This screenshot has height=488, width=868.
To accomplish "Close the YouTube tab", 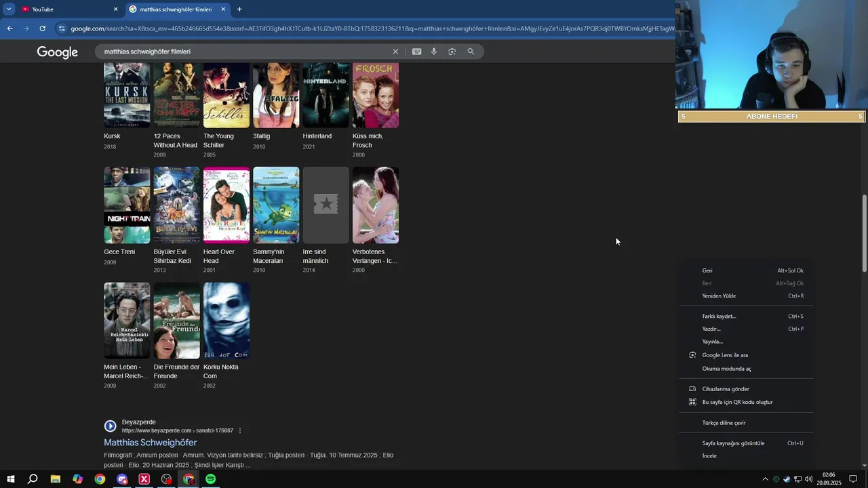I will [x=115, y=9].
